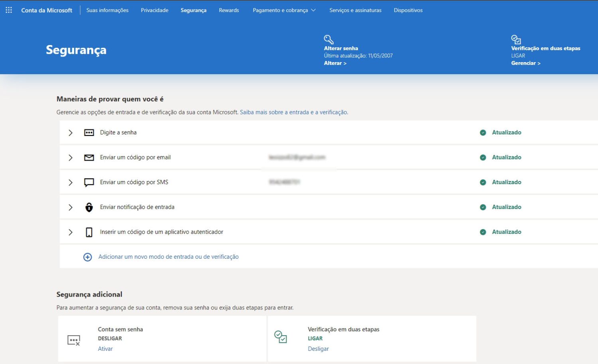Click Última atualização: 11/05/2007 text
The image size is (598, 364).
point(358,56)
